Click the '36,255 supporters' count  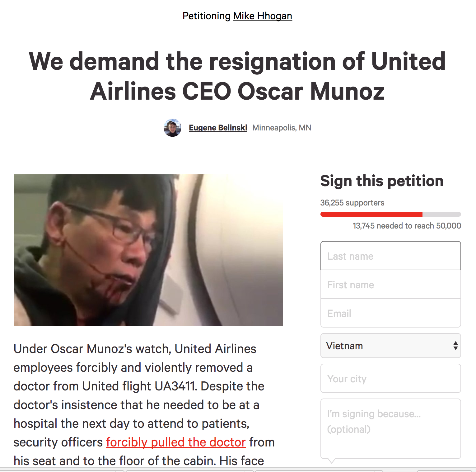click(x=352, y=203)
